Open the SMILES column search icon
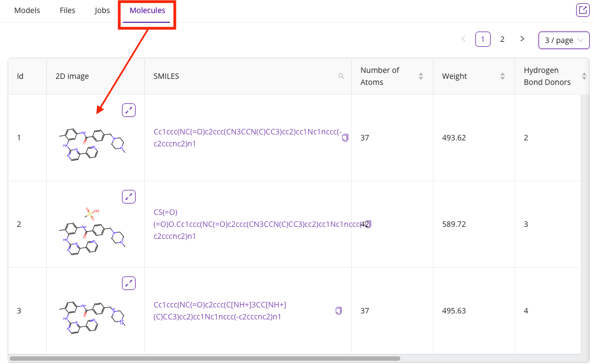 click(341, 77)
